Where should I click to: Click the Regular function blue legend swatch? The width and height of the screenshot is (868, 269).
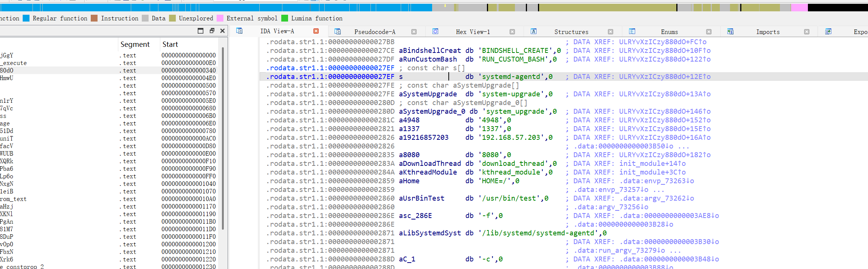26,18
